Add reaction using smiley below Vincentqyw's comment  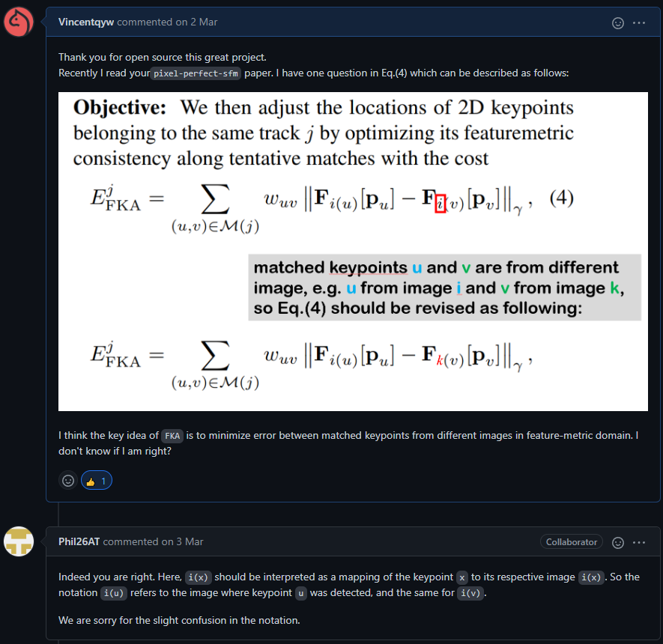(68, 481)
